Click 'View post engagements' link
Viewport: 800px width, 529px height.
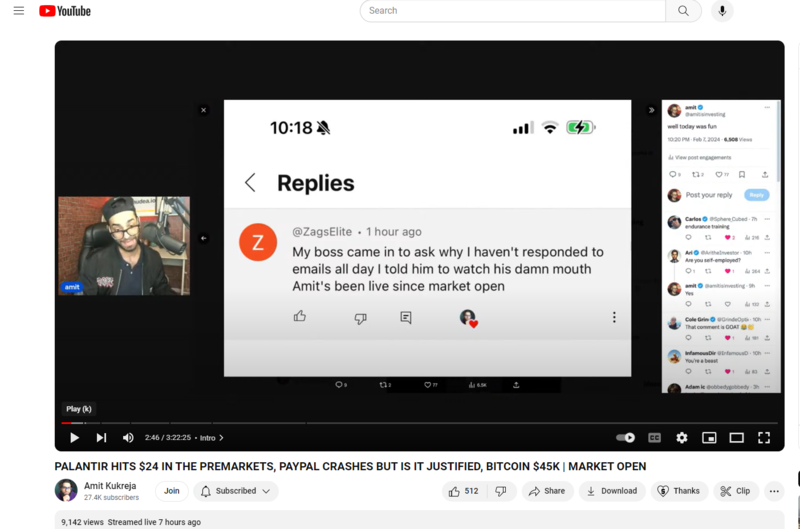699,158
